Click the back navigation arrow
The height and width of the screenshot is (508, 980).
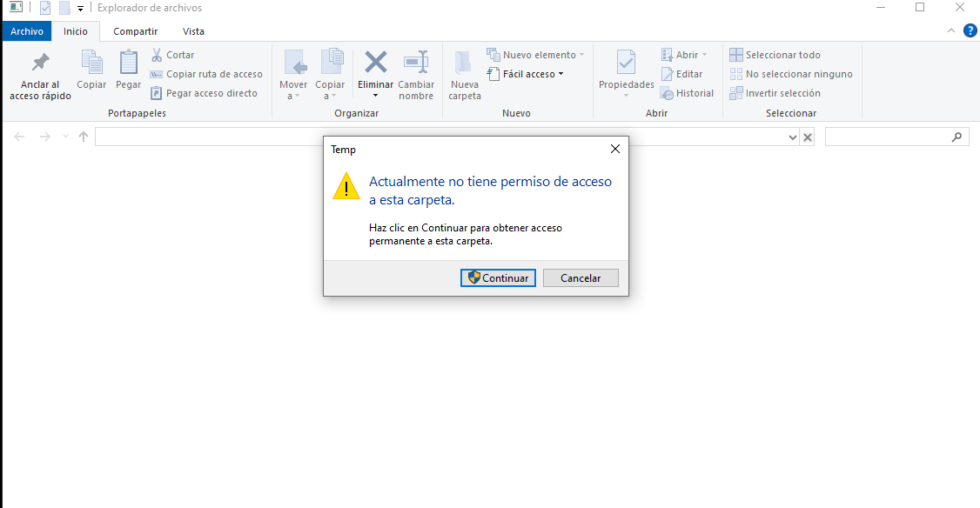19,137
